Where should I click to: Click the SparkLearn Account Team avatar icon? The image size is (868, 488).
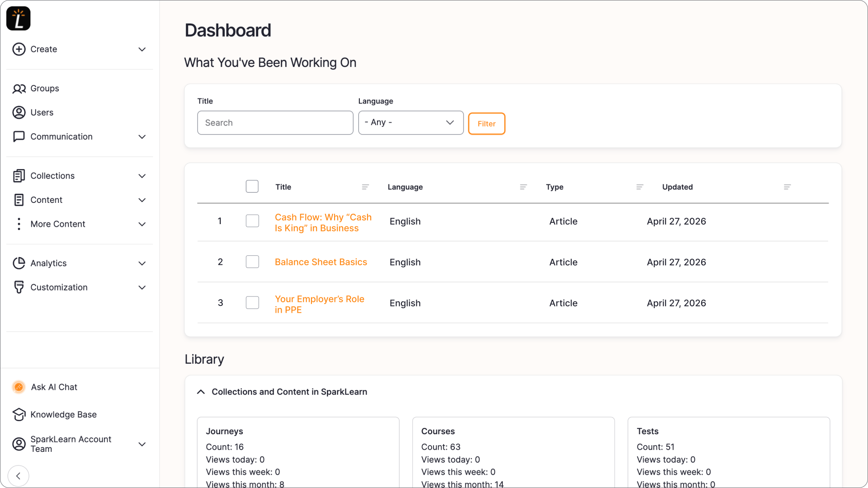coord(19,444)
